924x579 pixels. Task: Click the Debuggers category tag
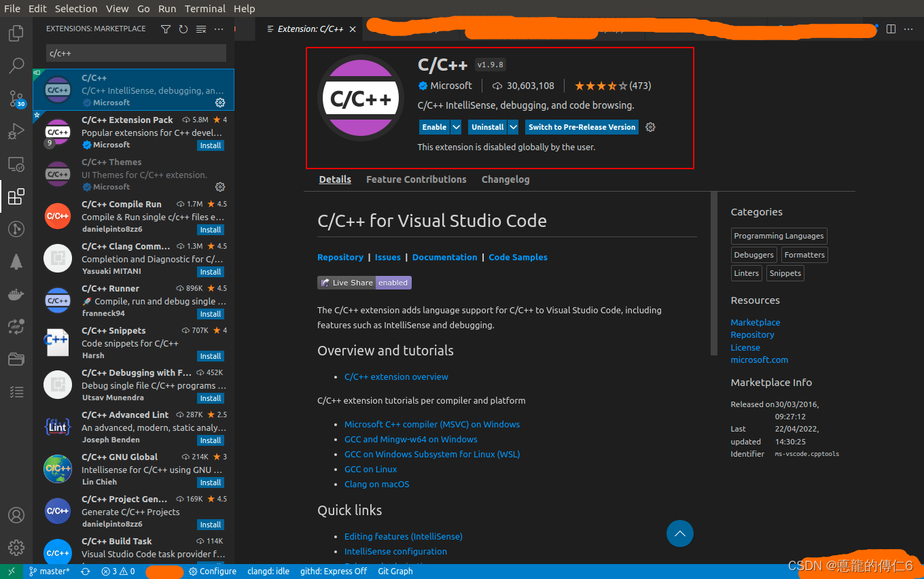(x=754, y=255)
